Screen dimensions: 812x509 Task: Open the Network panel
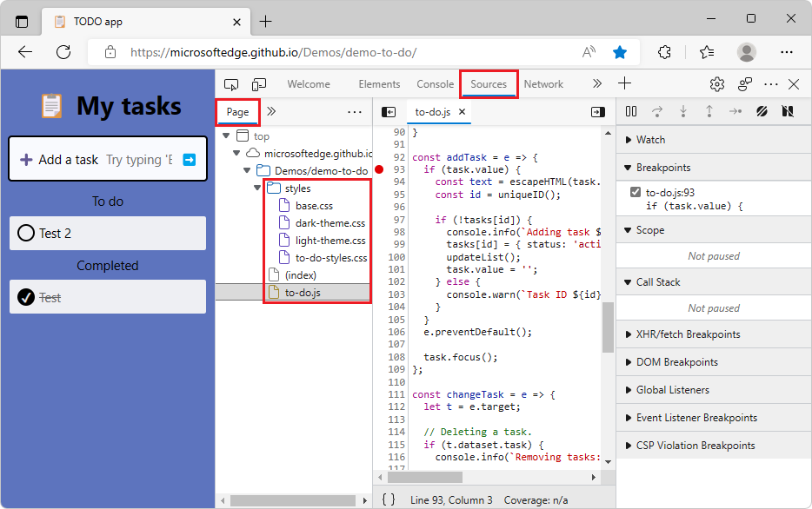coord(543,83)
